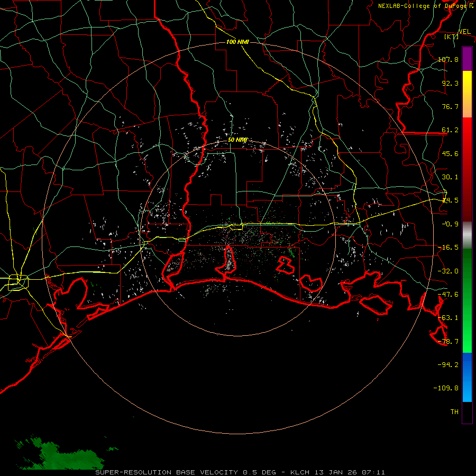Click the TH legend label
Viewport: 476px width, 476px height.
pyautogui.click(x=454, y=412)
